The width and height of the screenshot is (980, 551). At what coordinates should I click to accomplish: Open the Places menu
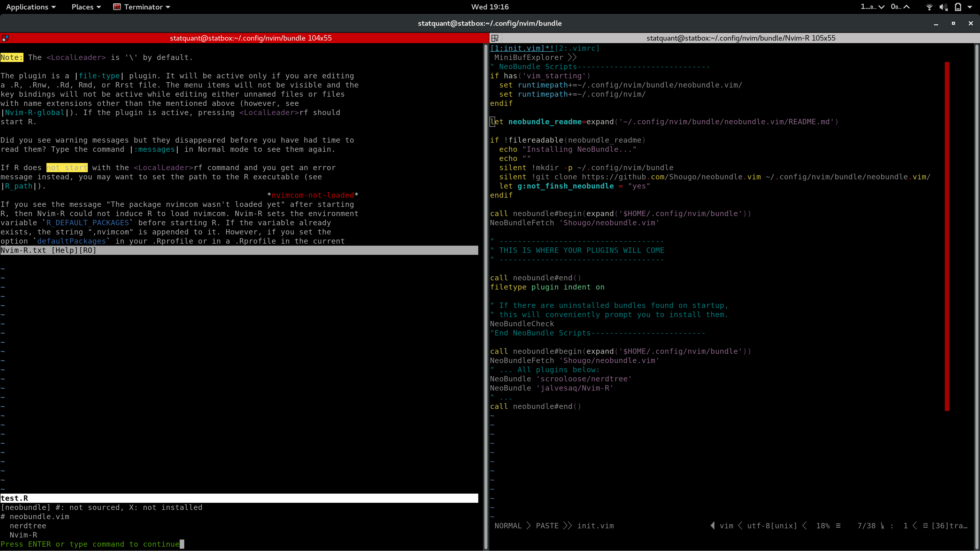[83, 7]
